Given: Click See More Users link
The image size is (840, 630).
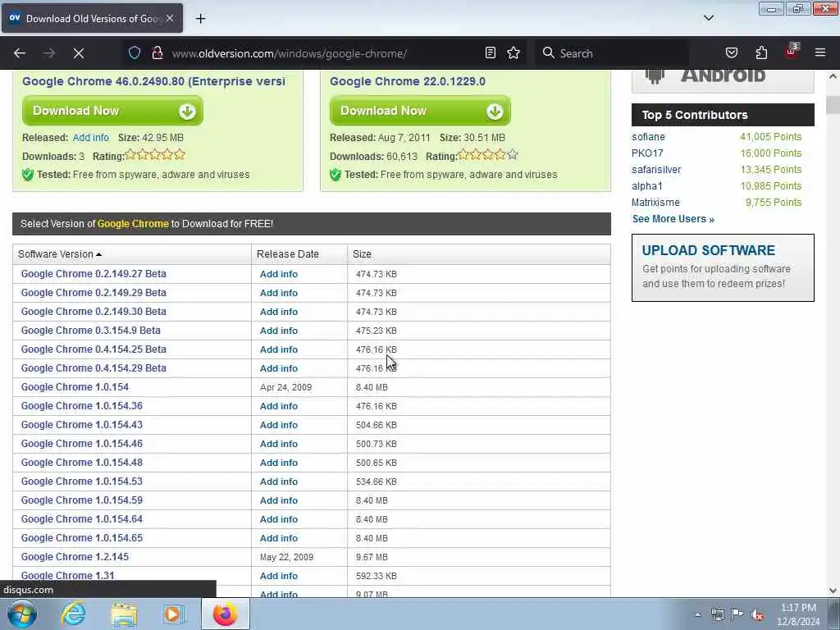Looking at the screenshot, I should [673, 218].
